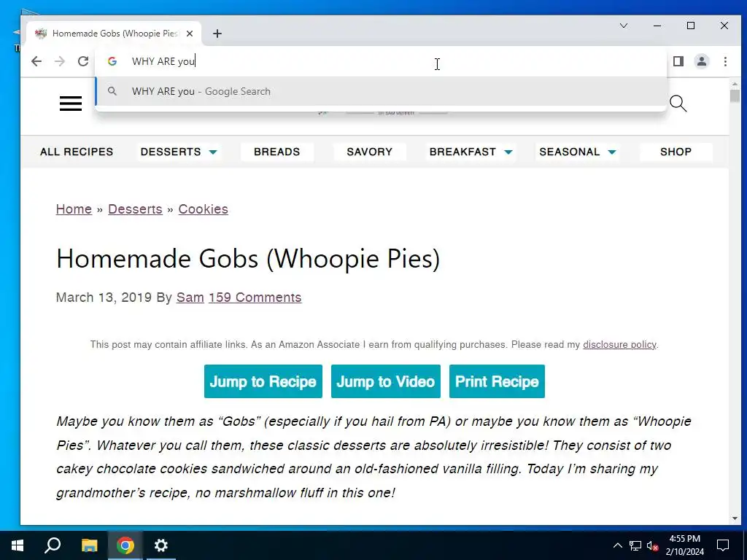Click the Jump to Recipe button
The image size is (747, 560).
pos(263,381)
